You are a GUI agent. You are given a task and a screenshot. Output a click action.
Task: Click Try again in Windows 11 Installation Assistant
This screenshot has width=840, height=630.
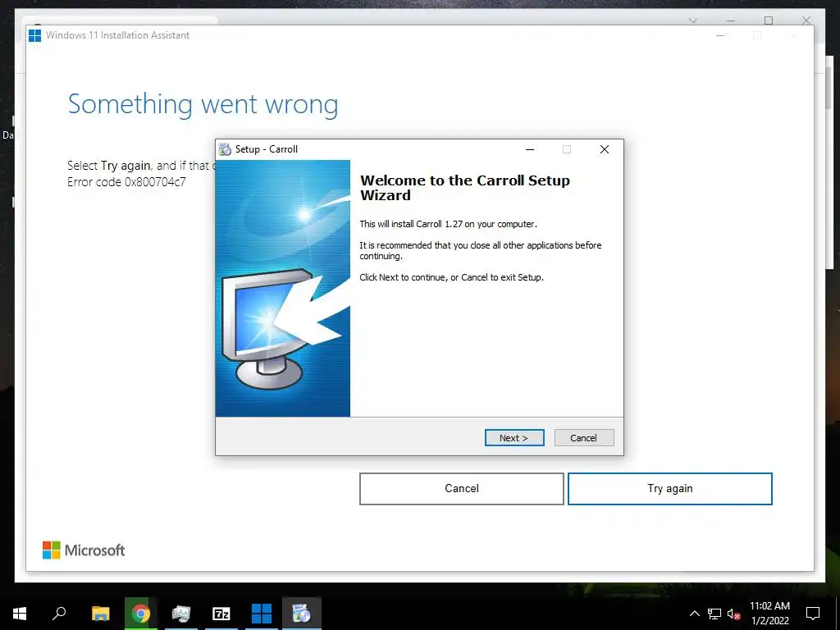pos(669,489)
